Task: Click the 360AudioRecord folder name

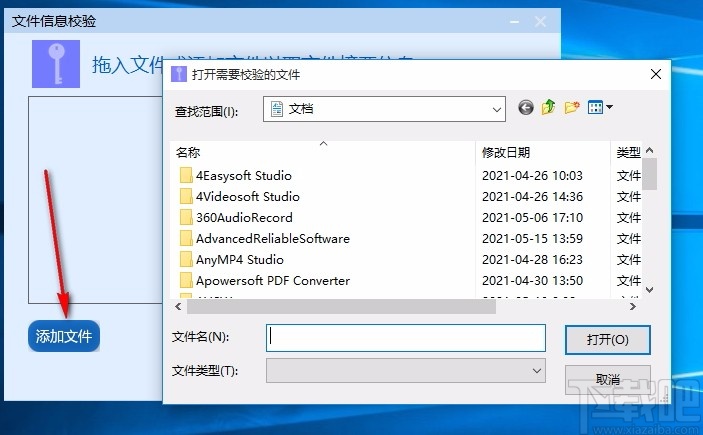Action: click(x=244, y=218)
